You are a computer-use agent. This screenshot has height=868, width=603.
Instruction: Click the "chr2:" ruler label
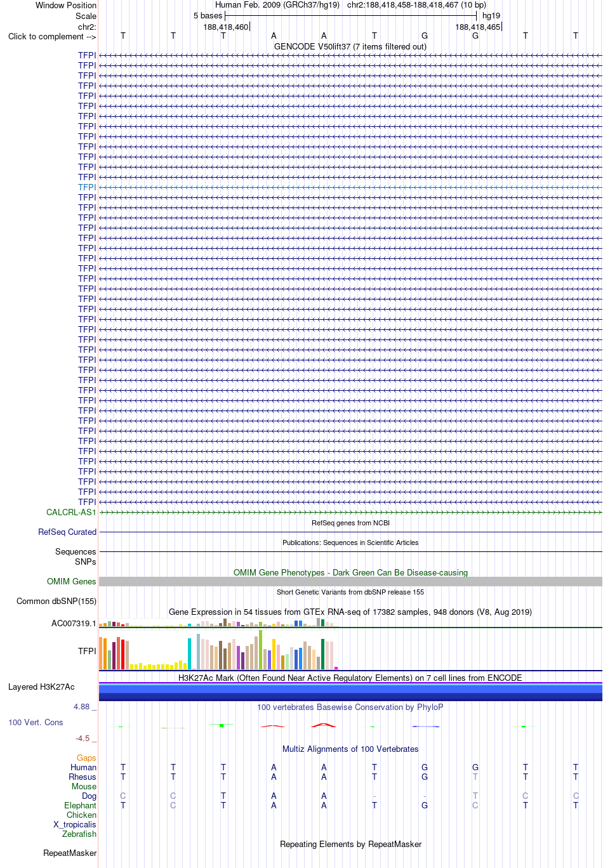(x=87, y=27)
